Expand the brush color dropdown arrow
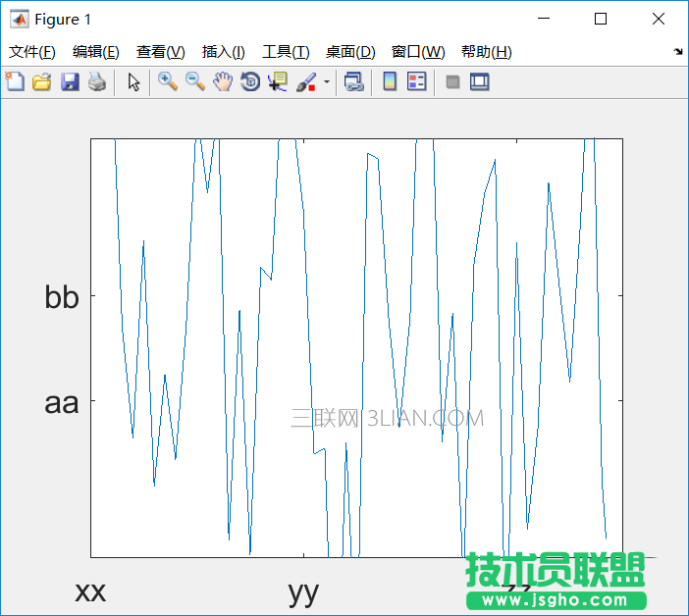Screen dimensions: 689x616 327,81
